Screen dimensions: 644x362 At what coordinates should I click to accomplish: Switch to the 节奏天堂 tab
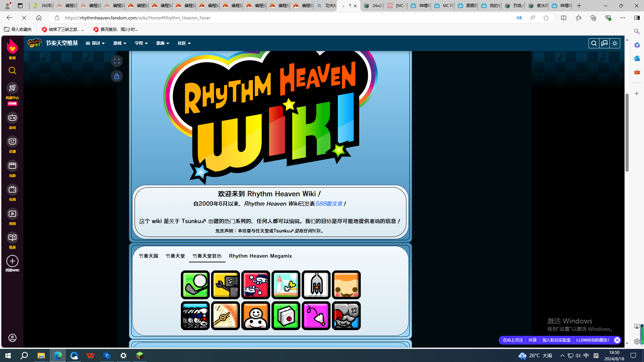pos(175,256)
